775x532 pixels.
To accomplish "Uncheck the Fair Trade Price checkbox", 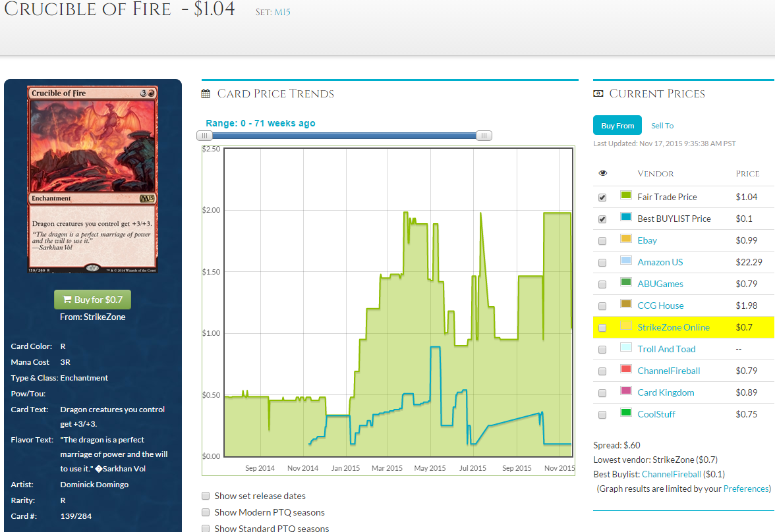I will tap(602, 197).
